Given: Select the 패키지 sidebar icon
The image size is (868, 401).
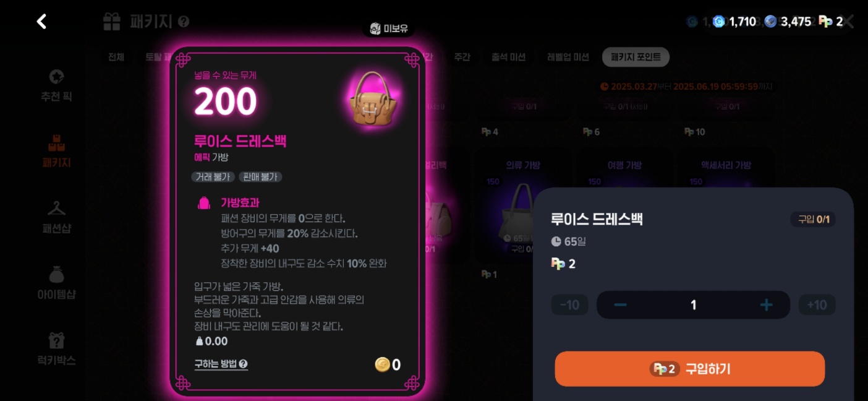Looking at the screenshot, I should pyautogui.click(x=56, y=151).
